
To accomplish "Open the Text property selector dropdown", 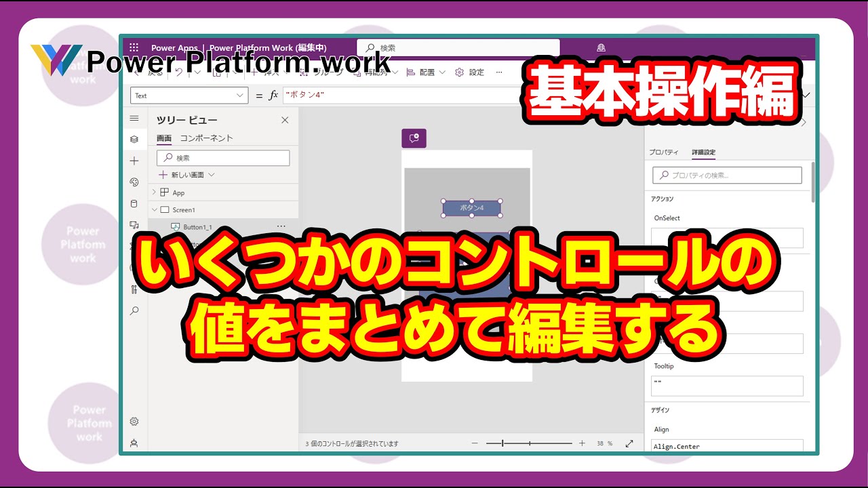I will (x=189, y=96).
